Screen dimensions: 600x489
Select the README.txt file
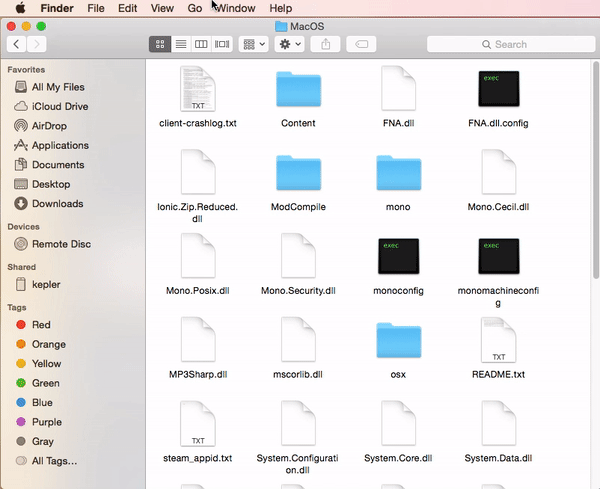coord(499,340)
